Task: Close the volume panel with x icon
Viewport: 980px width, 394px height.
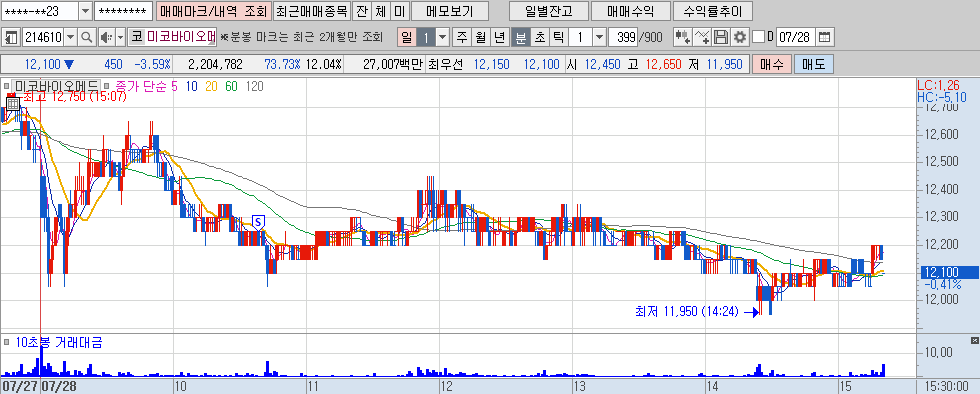Action: pyautogui.click(x=974, y=340)
